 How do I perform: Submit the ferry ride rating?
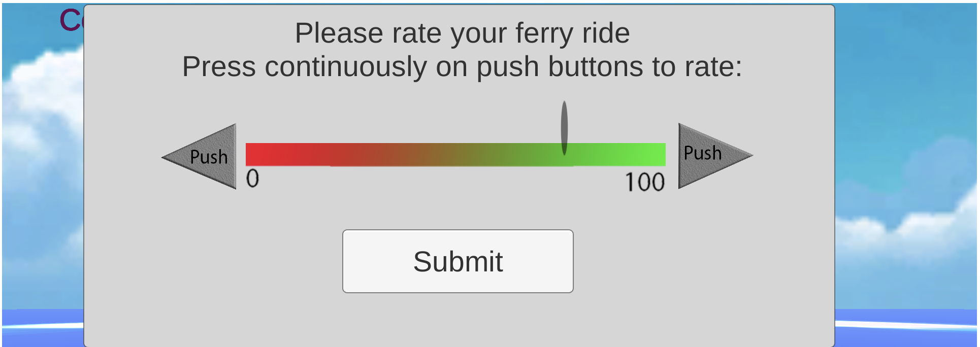tap(458, 261)
